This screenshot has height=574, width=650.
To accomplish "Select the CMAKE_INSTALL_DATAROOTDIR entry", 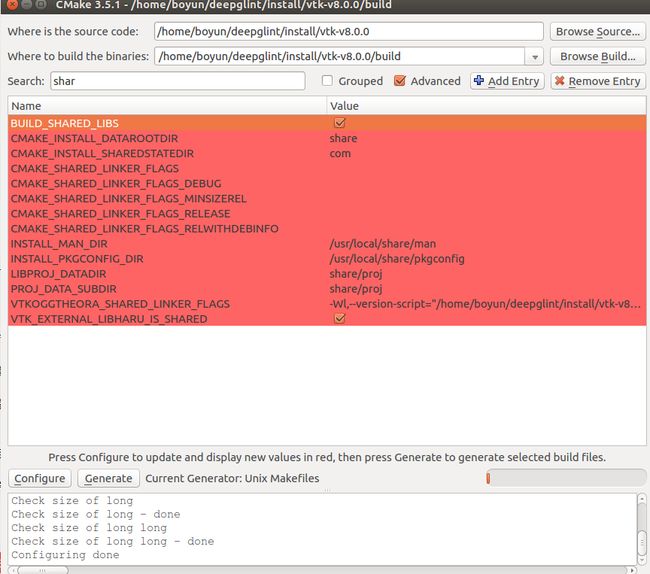I will [94, 138].
